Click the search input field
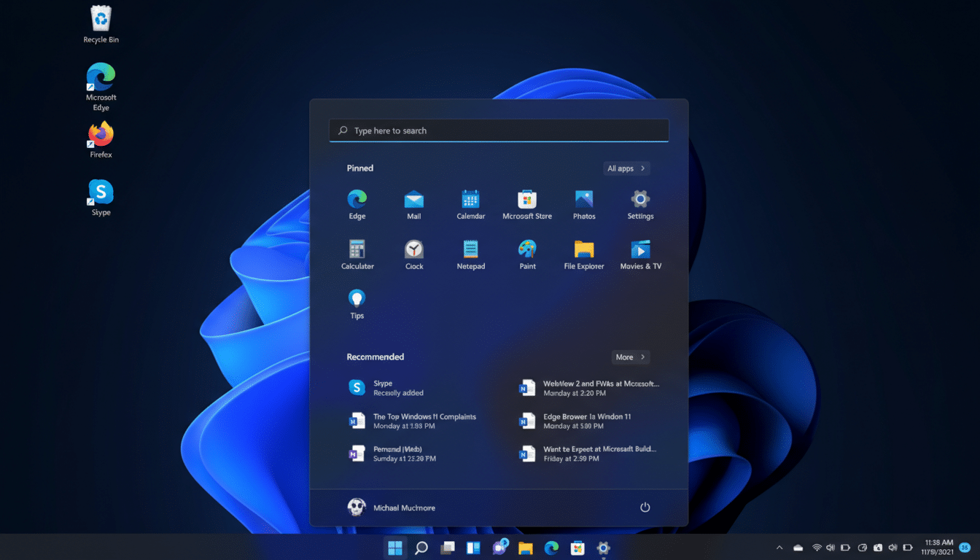980x560 pixels. (499, 130)
